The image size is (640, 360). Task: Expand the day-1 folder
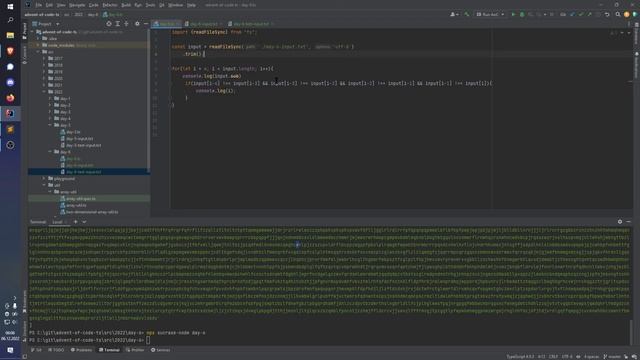pos(51,98)
